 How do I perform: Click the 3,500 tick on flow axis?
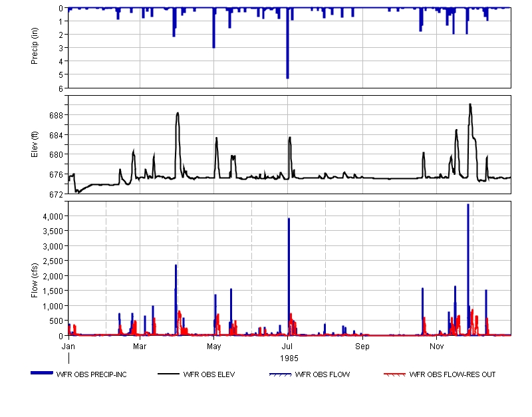pos(53,231)
